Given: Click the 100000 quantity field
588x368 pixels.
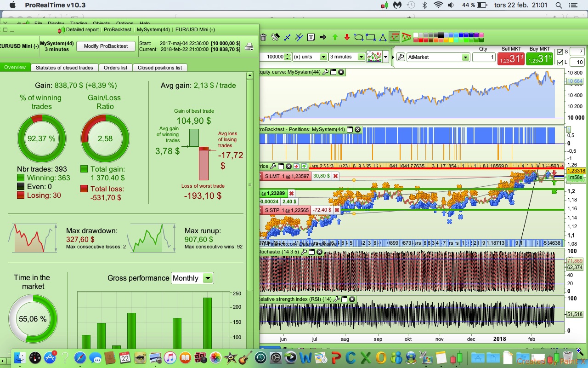Looking at the screenshot, I should point(272,57).
